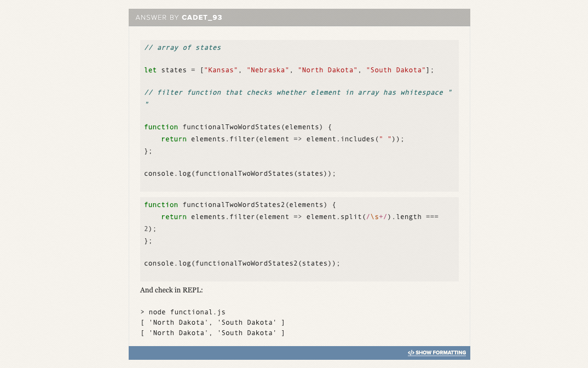Click the 'let' keyword in code
588x368 pixels.
click(x=151, y=70)
